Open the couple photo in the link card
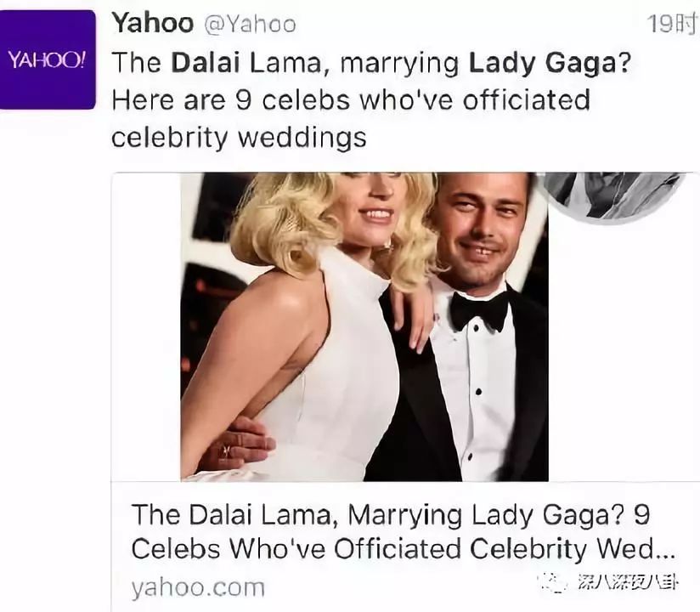 [x=364, y=326]
